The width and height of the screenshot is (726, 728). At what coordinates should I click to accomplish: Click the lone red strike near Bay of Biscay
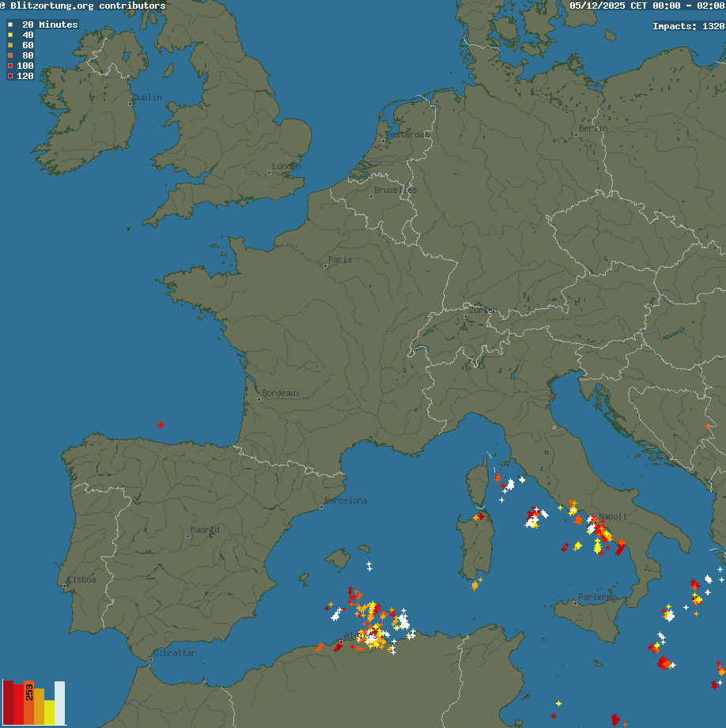pyautogui.click(x=161, y=424)
